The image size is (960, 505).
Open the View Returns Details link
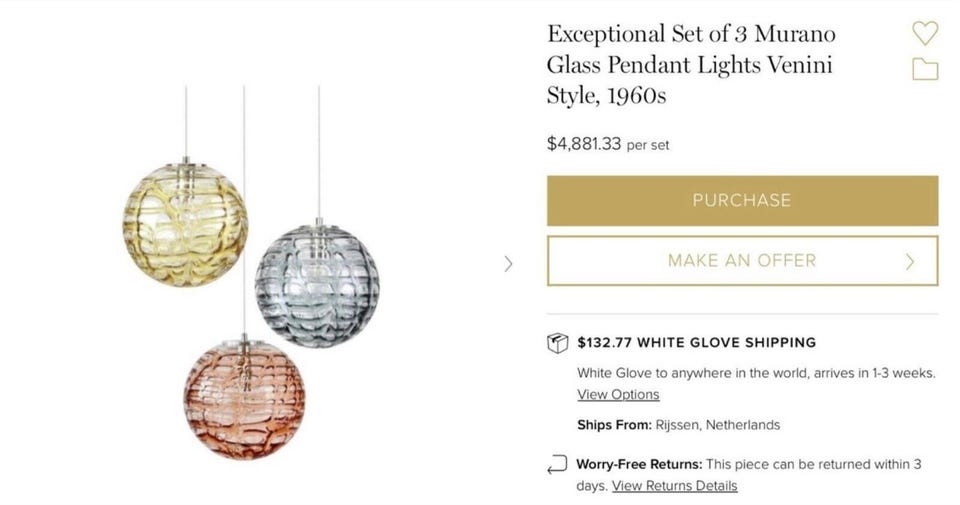pyautogui.click(x=674, y=486)
